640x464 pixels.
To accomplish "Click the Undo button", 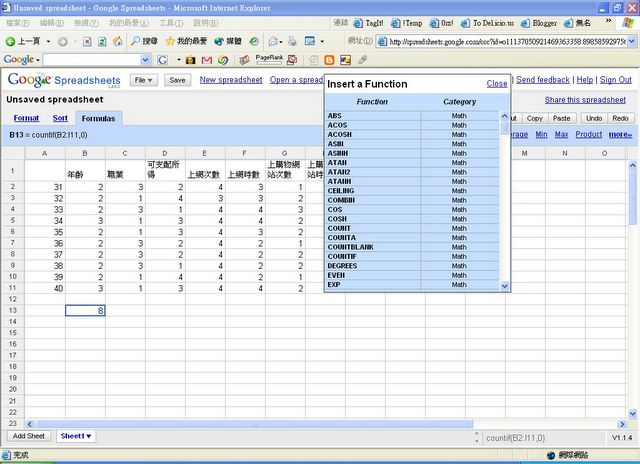I will tap(594, 118).
